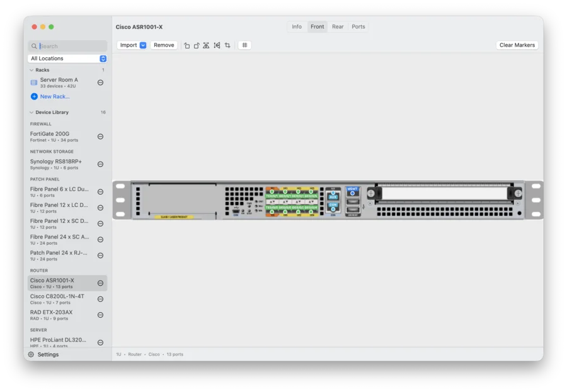Open options for Cisco C8200L-1N-4T
The width and height of the screenshot is (567, 392).
pos(101,299)
